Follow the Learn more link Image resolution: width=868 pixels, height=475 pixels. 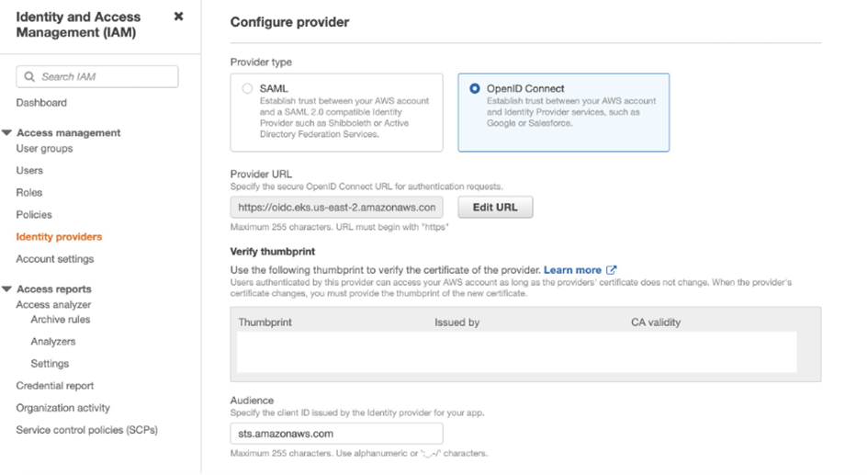pos(572,270)
